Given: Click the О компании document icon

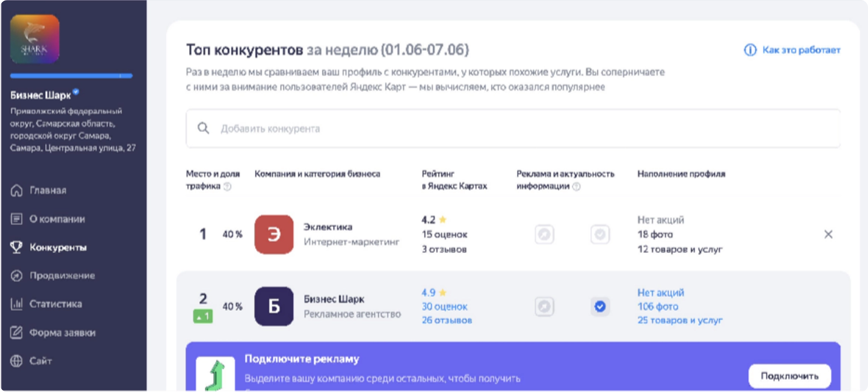Looking at the screenshot, I should 17,219.
